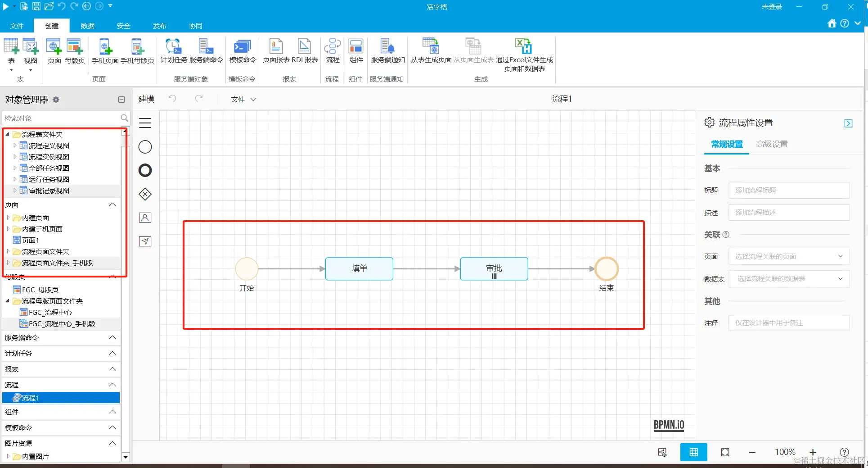Viewport: 868px width, 468px height.
Task: Create an RDL报表 report
Action: (x=305, y=46)
